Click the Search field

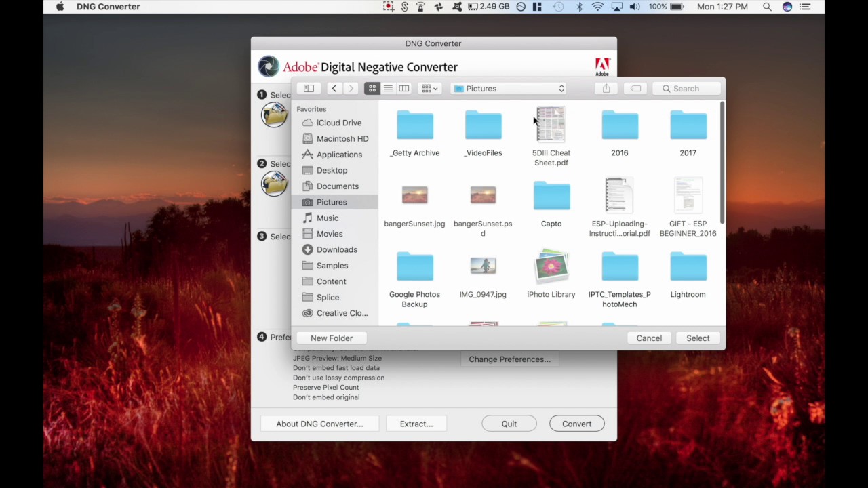(x=686, y=89)
